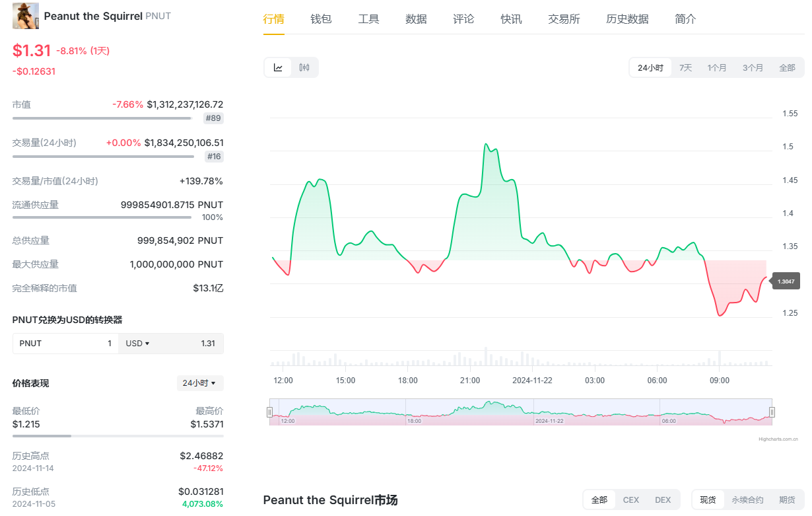Grab the right handle of chart navigator
Viewport: 812px width, 516px height.
click(x=772, y=412)
